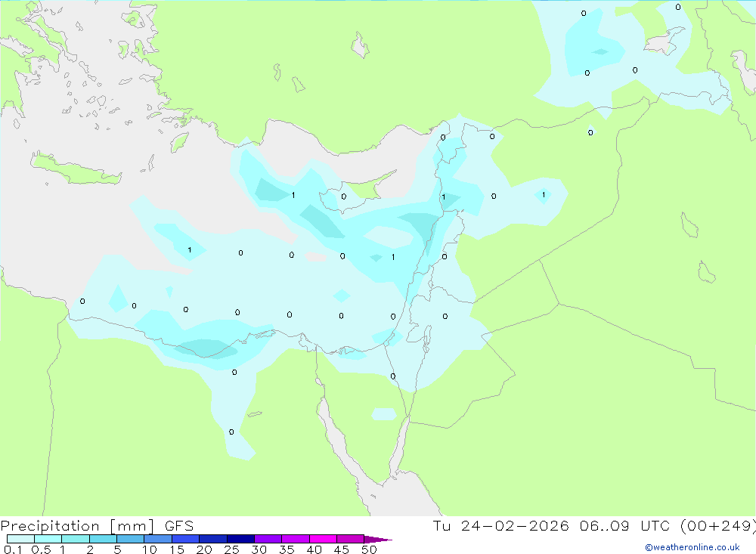Click the 30–35 mm purple legend swatch
The height and width of the screenshot is (554, 756).
(268, 539)
